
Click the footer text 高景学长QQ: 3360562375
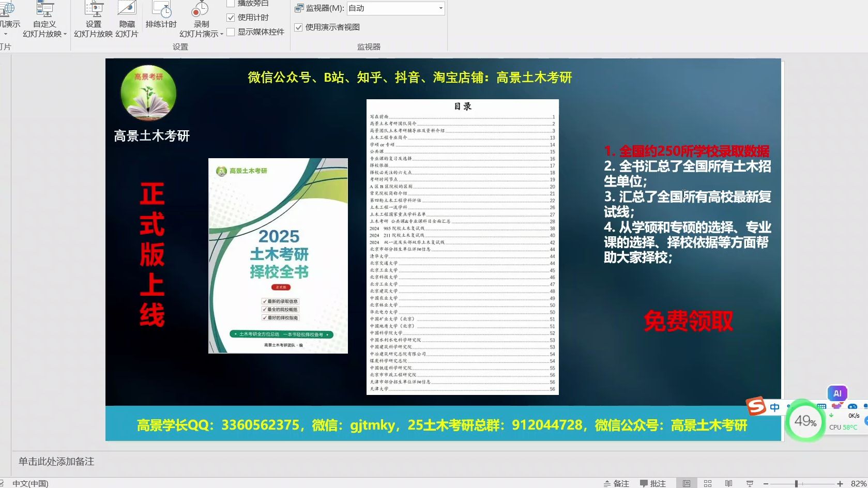tap(442, 425)
